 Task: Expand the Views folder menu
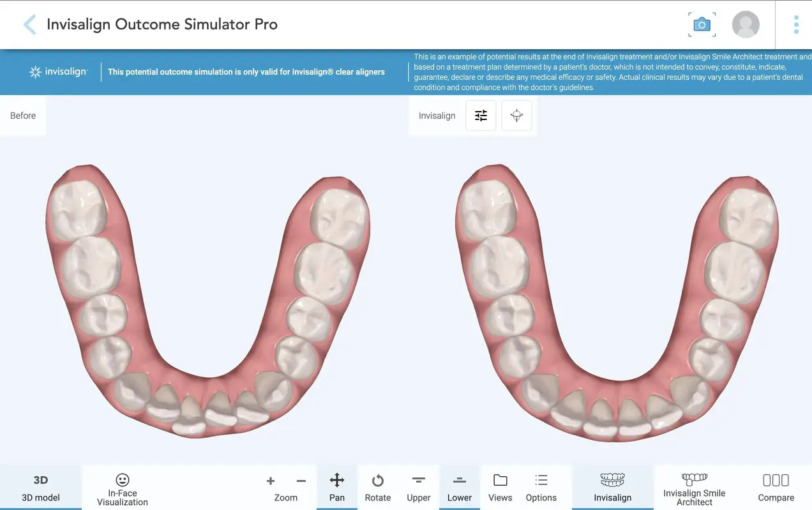500,488
